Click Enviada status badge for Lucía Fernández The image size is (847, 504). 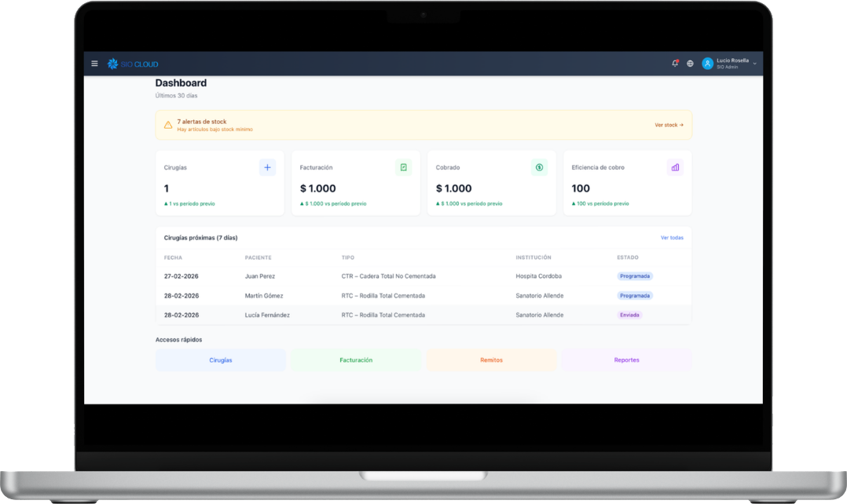(x=630, y=315)
